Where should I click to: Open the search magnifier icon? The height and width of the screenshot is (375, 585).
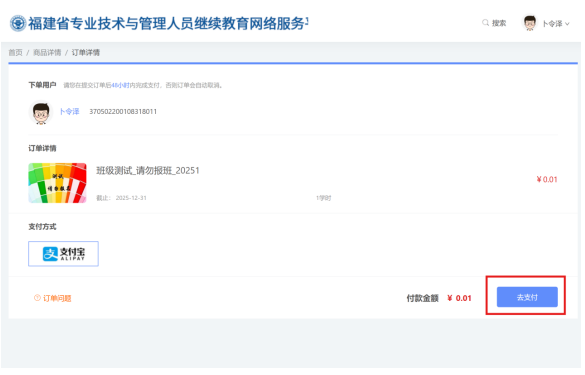tap(485, 23)
